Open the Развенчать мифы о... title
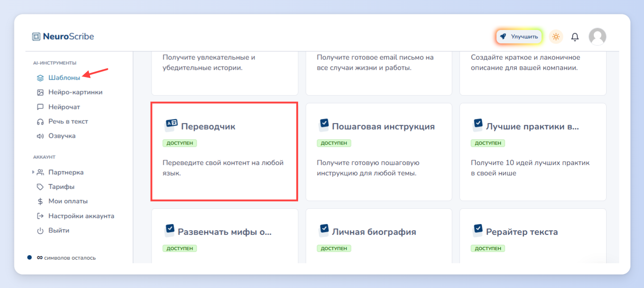 [225, 232]
